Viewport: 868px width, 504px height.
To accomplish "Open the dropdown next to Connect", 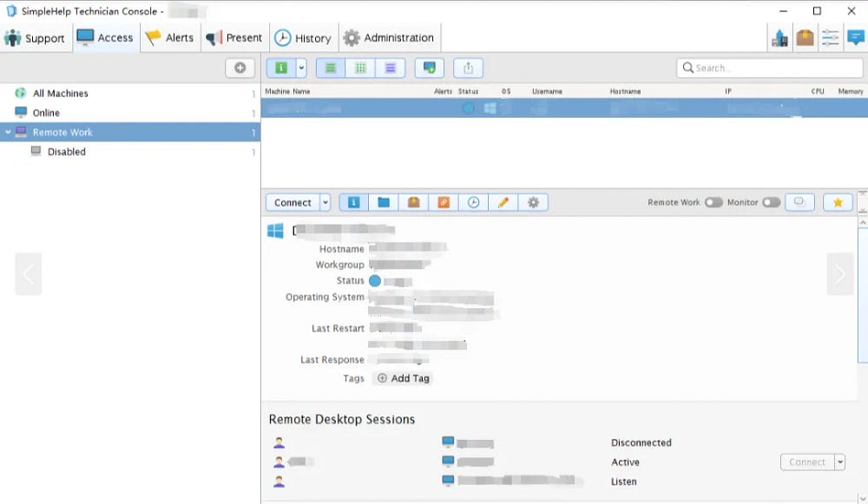I will (x=325, y=202).
